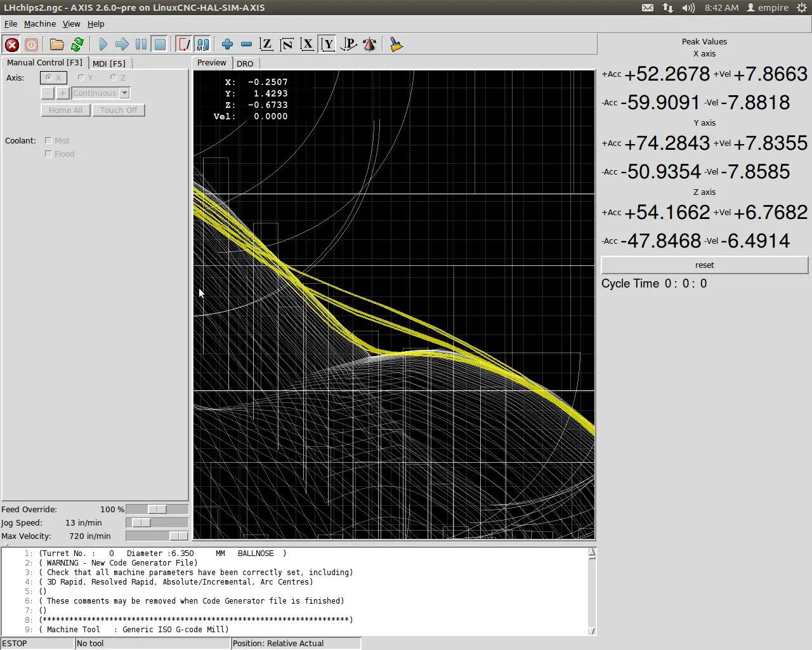Switch to the Preview tab
The width and height of the screenshot is (812, 650).
[x=211, y=62]
